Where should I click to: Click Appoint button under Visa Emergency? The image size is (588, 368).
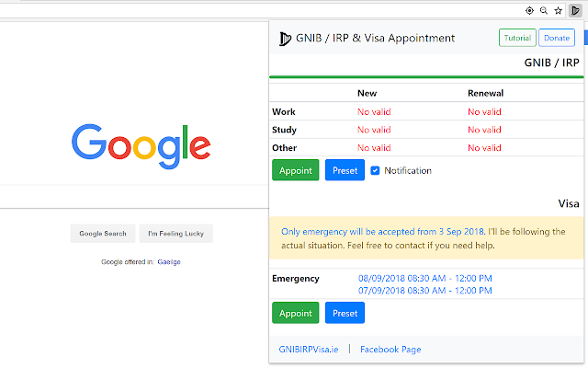[296, 313]
